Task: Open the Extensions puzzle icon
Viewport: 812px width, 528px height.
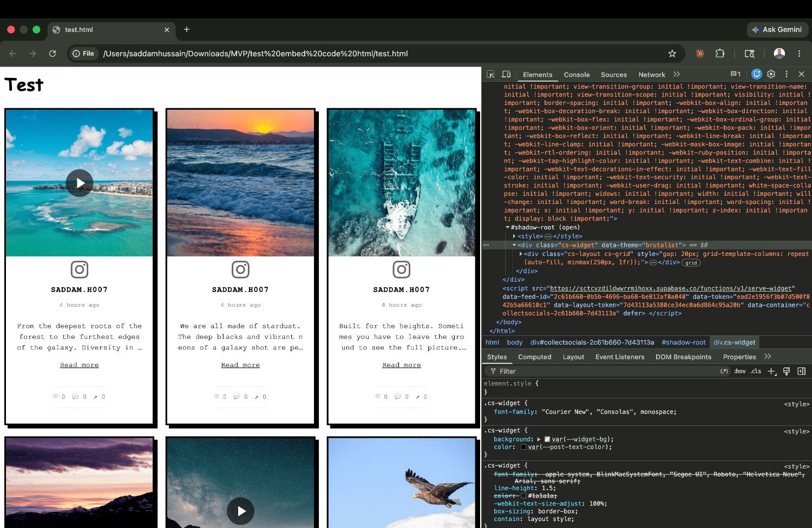Action: 720,54
